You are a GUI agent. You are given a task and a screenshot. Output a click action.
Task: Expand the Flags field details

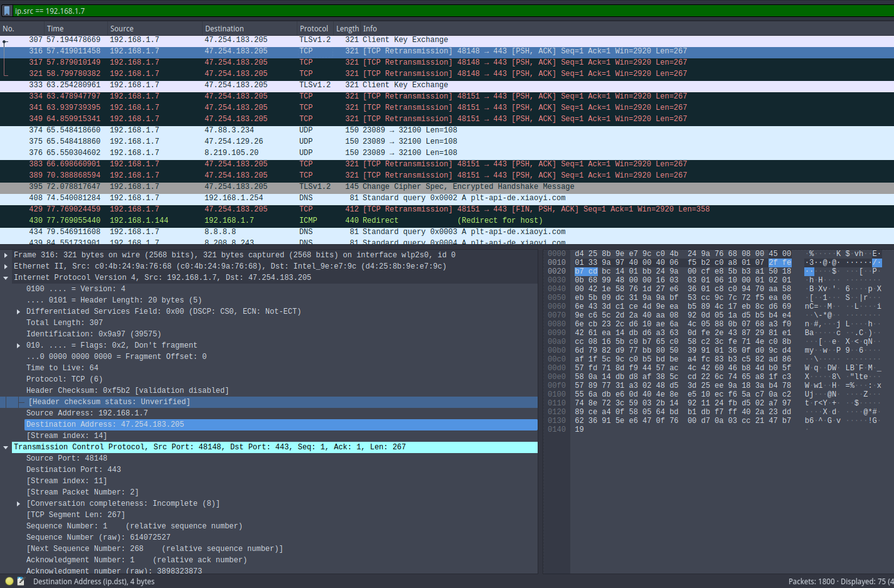tap(18, 345)
